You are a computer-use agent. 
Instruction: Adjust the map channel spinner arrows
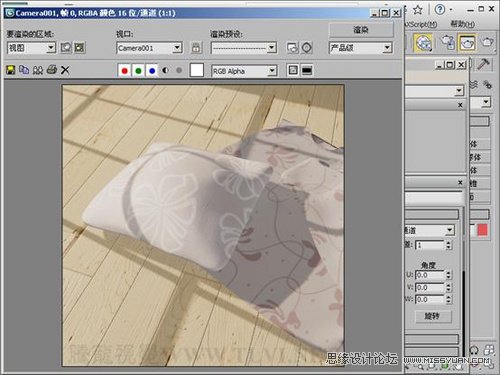tap(448, 245)
